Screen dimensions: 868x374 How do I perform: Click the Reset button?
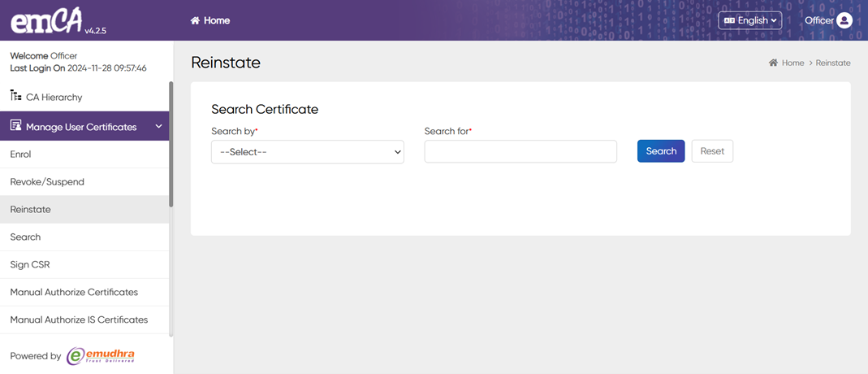click(x=712, y=151)
